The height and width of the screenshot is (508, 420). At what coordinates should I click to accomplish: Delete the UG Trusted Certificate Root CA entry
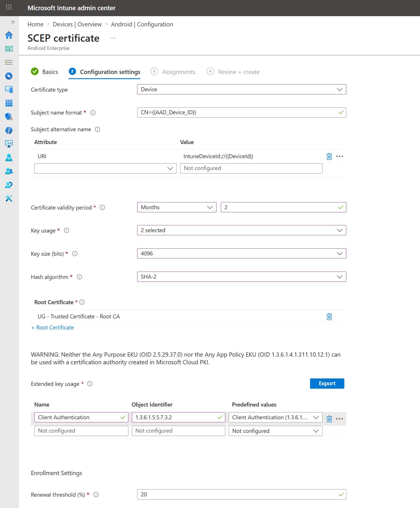coord(329,317)
